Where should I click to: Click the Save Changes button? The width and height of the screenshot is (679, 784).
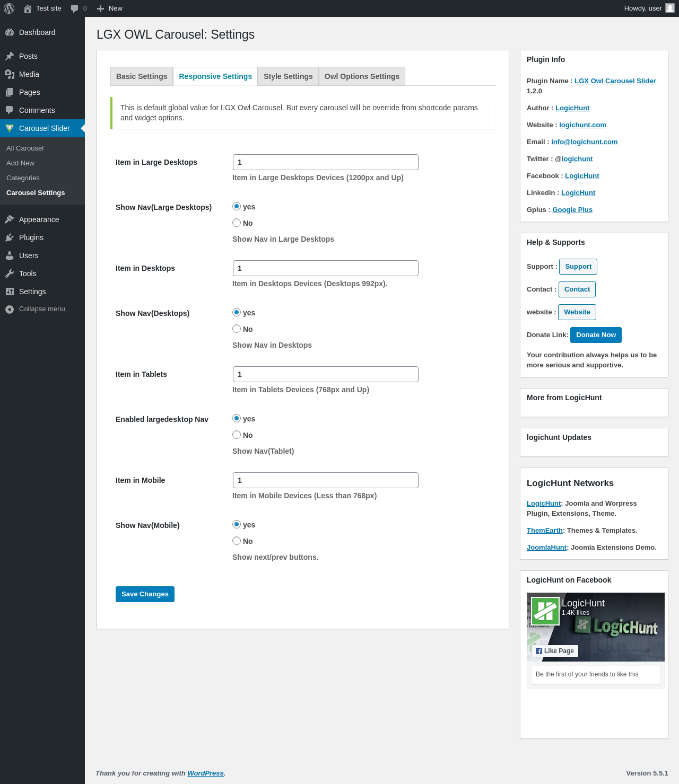[x=145, y=594]
